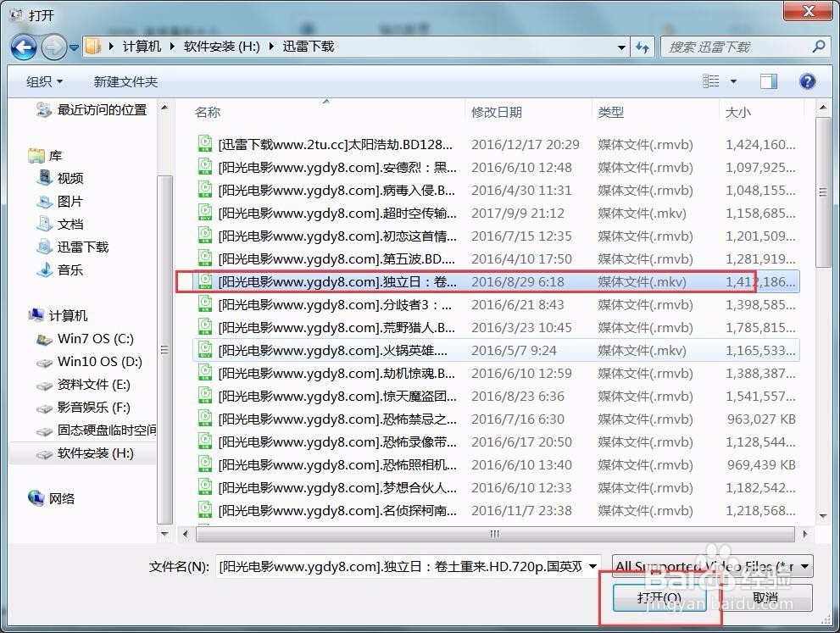
Task: Open the 音乐 library
Action: (60, 270)
